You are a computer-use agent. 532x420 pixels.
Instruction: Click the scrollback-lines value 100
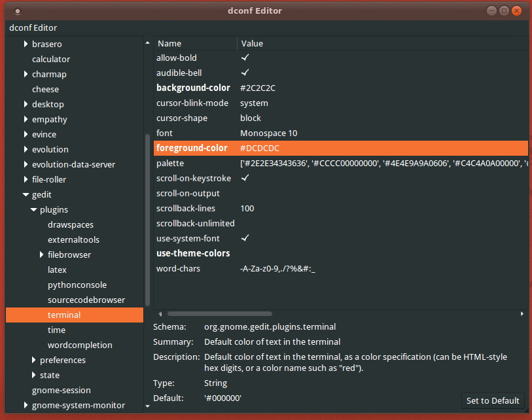coord(247,208)
